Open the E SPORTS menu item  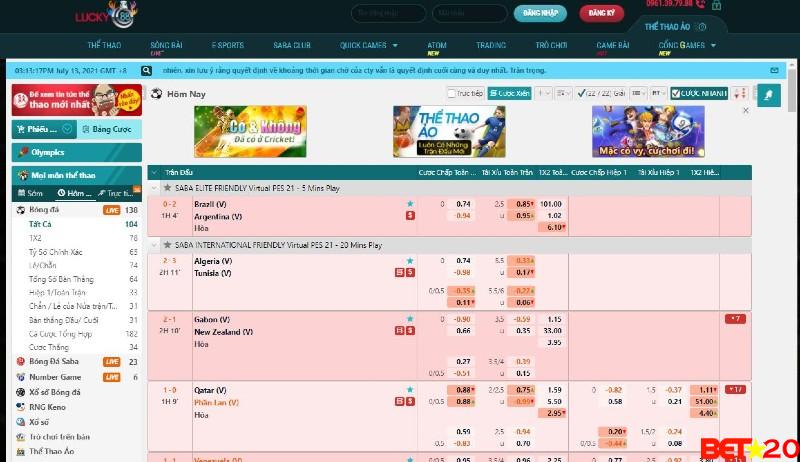[x=227, y=45]
